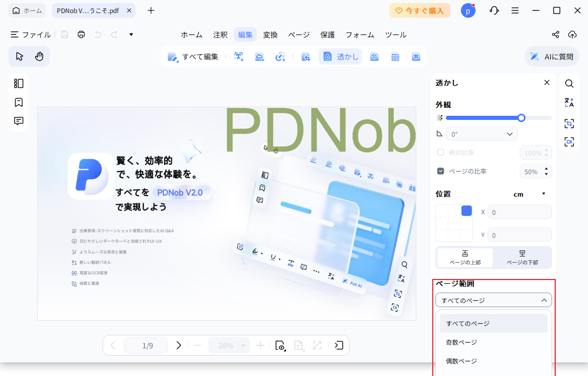Viewport: 588px width, 376px height.
Task: Select the Add Text tool
Action: (239, 56)
